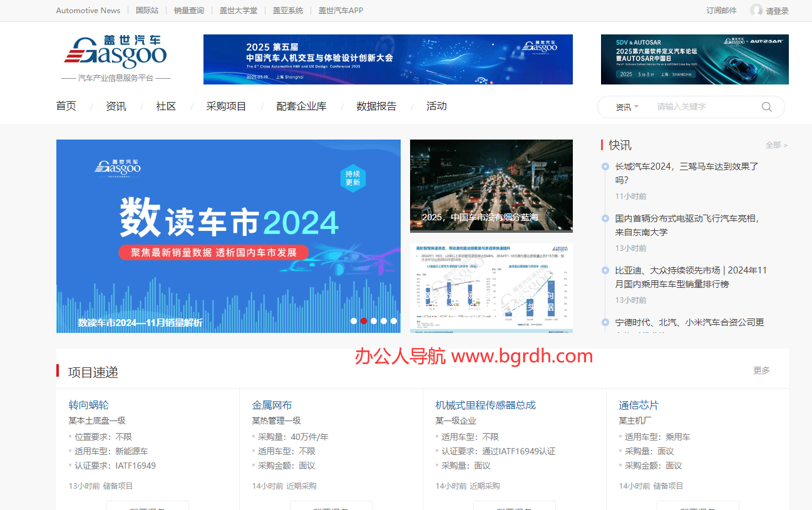Screen dimensions: 812x510
Task: Click the user avatar login icon
Action: (756, 10)
